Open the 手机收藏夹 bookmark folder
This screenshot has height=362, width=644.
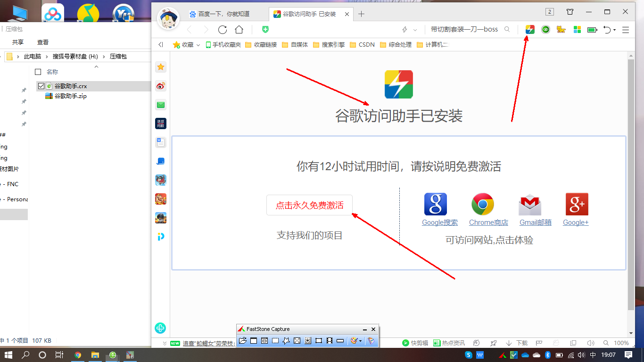[x=223, y=45]
